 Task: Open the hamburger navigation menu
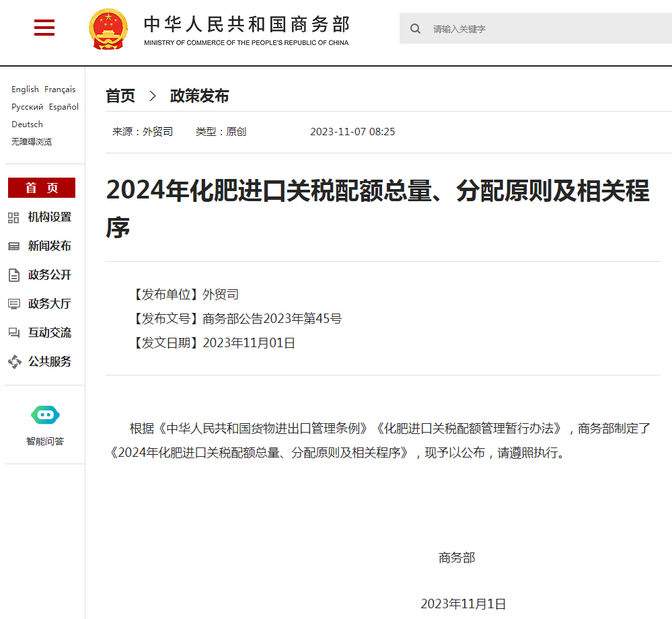[x=44, y=28]
